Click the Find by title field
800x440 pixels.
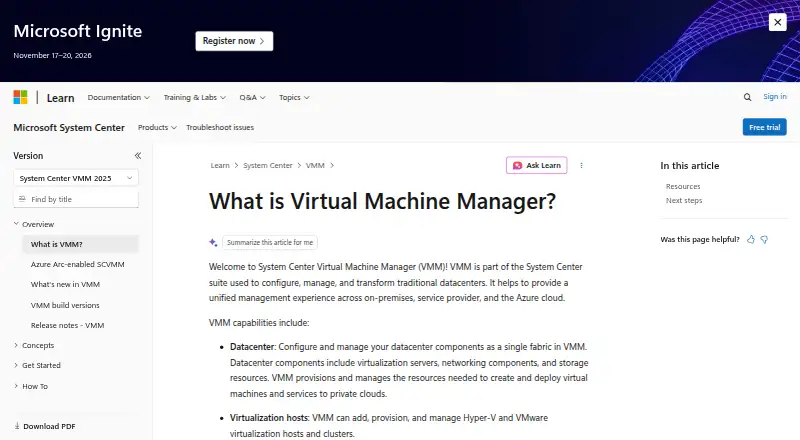[76, 199]
